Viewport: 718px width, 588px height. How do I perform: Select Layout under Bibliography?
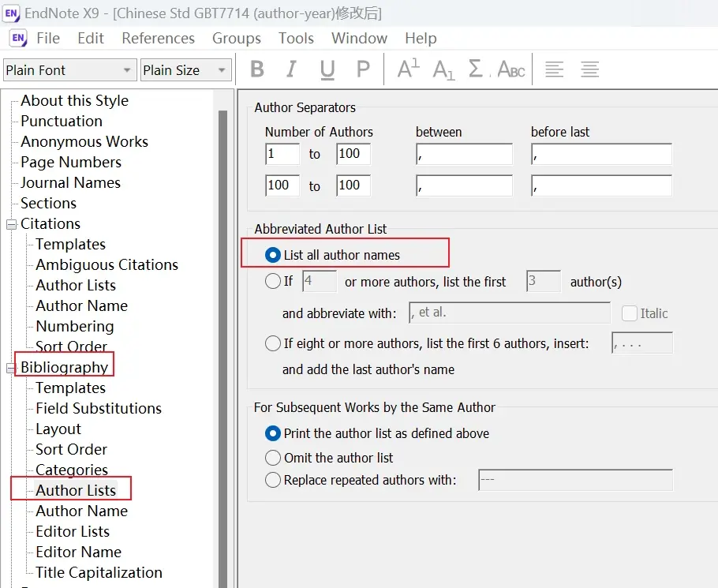click(x=58, y=429)
